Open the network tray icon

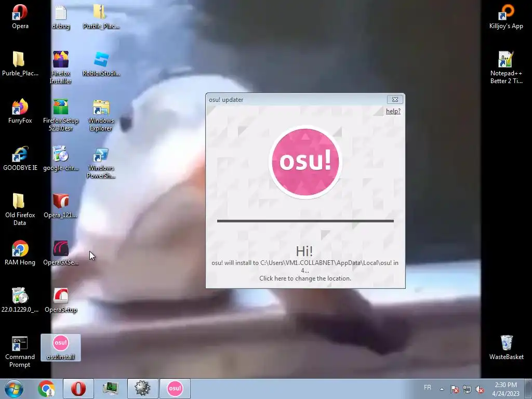[467, 389]
